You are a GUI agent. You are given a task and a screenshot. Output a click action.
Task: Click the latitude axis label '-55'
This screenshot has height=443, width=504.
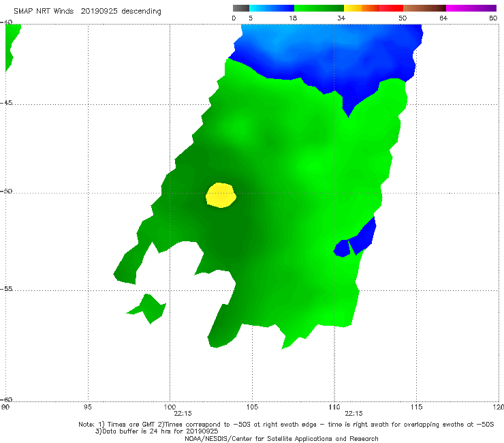point(6,288)
